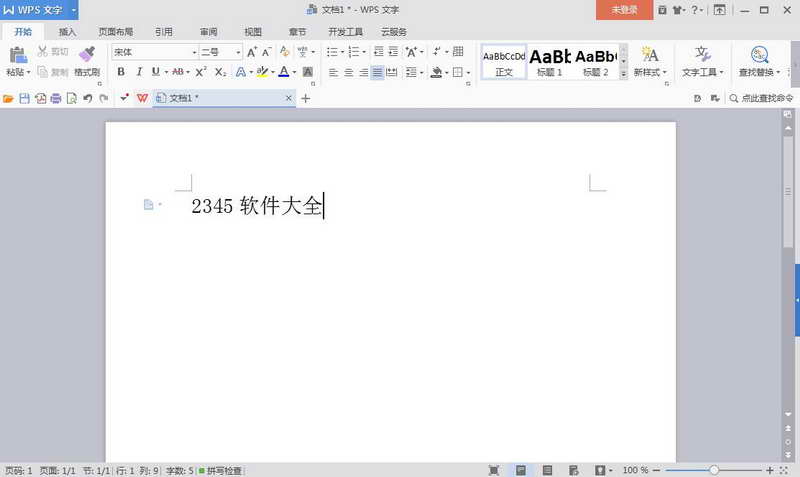The image size is (800, 477).
Task: Apply Subscript formatting
Action: click(220, 72)
